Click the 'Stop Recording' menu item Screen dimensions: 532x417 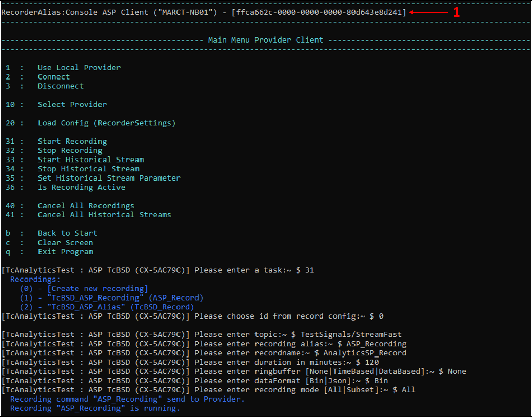click(x=70, y=151)
